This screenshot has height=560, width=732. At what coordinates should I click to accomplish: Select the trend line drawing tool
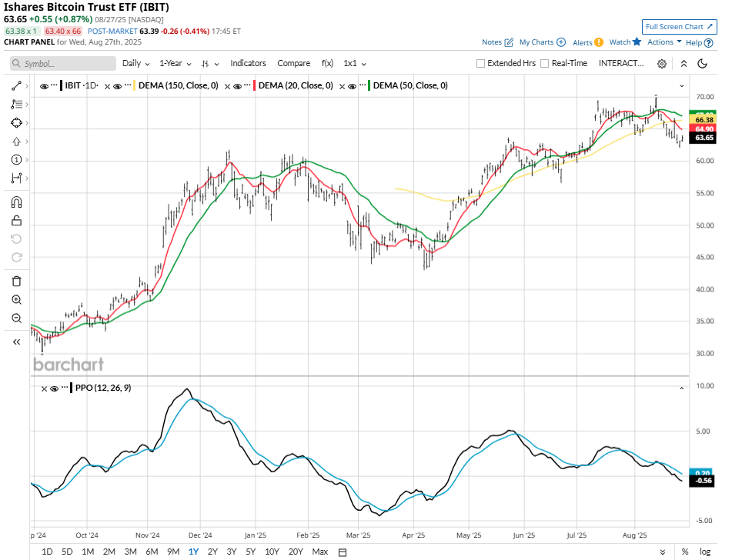16,86
